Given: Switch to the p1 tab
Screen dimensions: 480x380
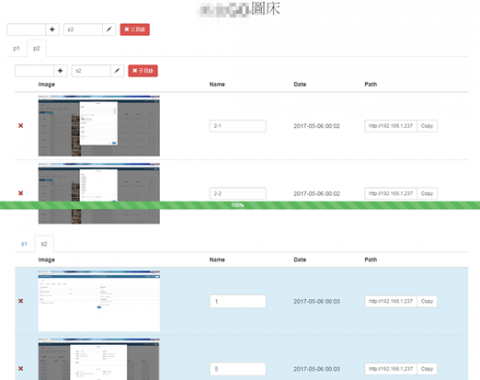Looking at the screenshot, I should point(16,49).
